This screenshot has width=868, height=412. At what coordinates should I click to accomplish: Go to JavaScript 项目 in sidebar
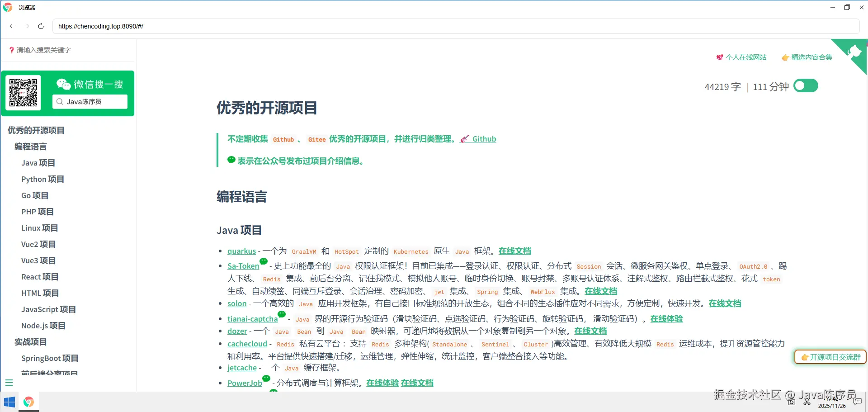pyautogui.click(x=48, y=309)
